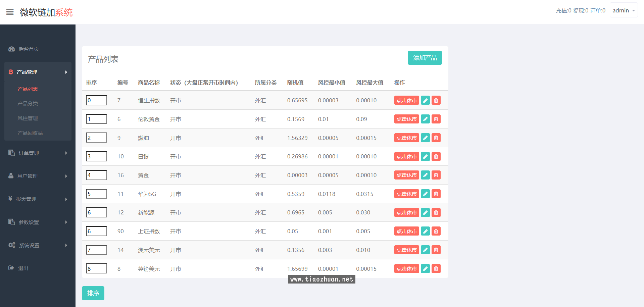Focus the sort input for 澳元美元
Image resolution: width=644 pixels, height=307 pixels.
click(96, 250)
